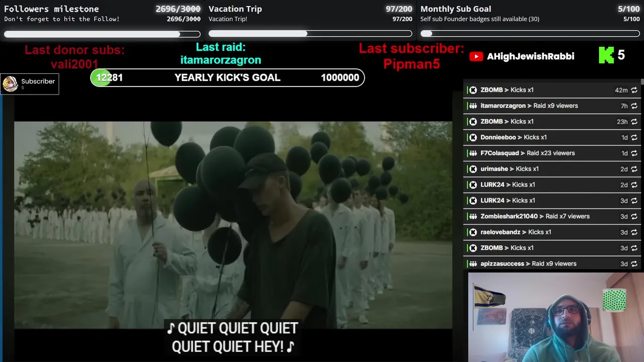Replay the F7Colasquad raid alert
The image size is (644, 362).
[x=634, y=153]
